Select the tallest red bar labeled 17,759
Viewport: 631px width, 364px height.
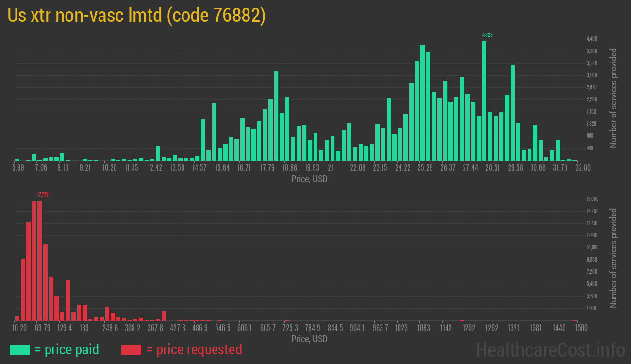39,260
